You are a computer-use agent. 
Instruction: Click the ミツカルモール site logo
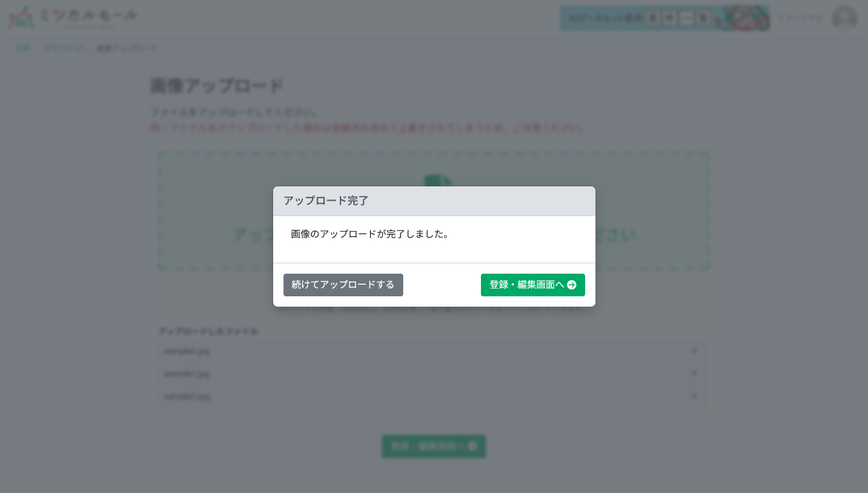tap(71, 17)
